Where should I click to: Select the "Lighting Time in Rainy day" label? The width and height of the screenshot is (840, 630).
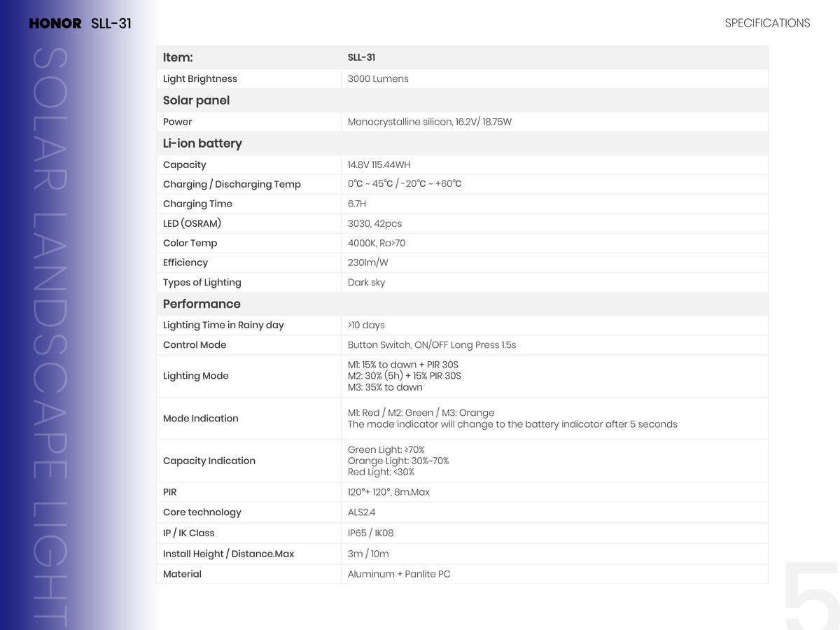click(223, 325)
